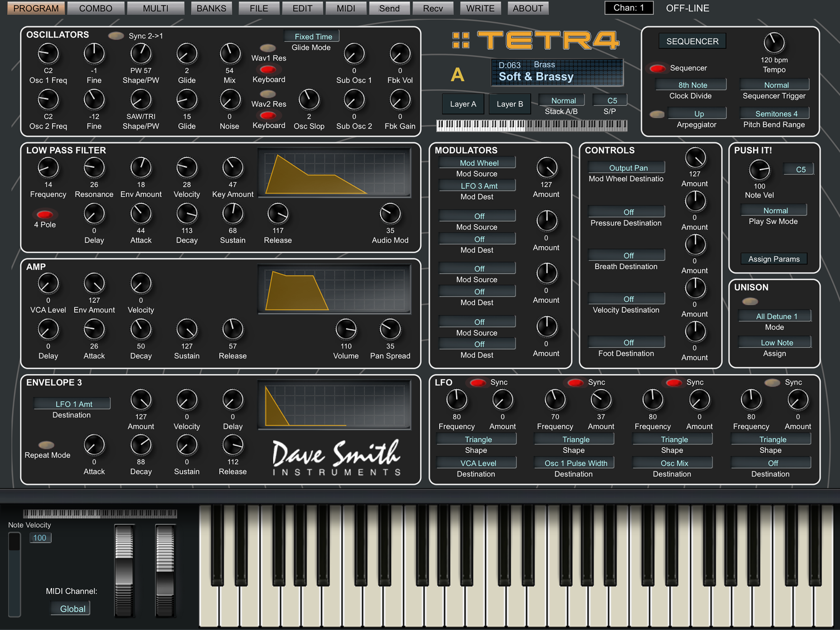Click the WRITE button

(x=480, y=8)
